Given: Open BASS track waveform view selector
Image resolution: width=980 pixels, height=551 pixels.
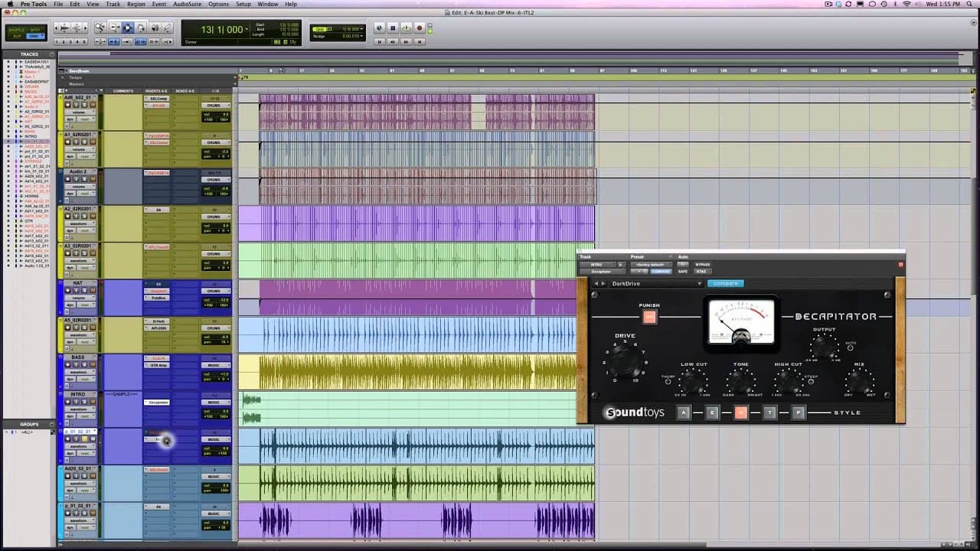Looking at the screenshot, I should coord(80,373).
